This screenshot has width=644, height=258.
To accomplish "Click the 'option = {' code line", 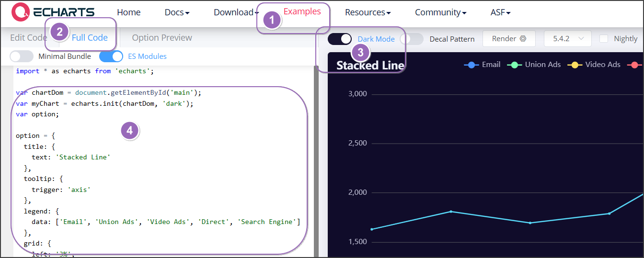I will click(35, 135).
